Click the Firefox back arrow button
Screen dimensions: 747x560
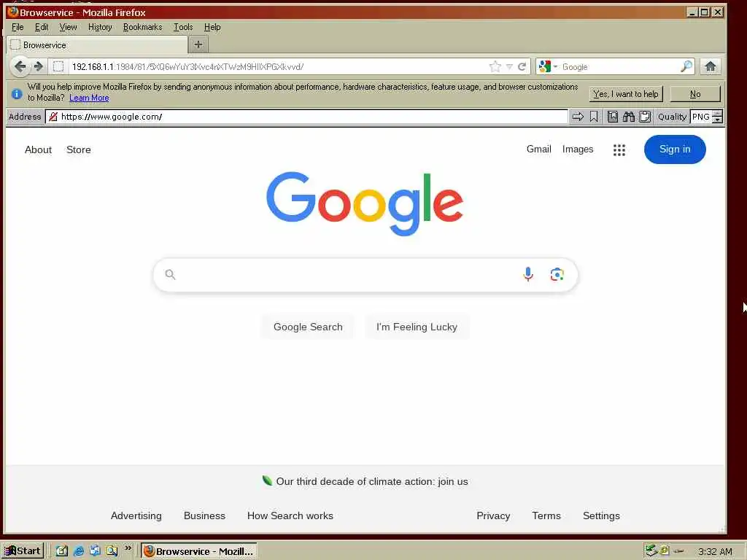[x=20, y=66]
